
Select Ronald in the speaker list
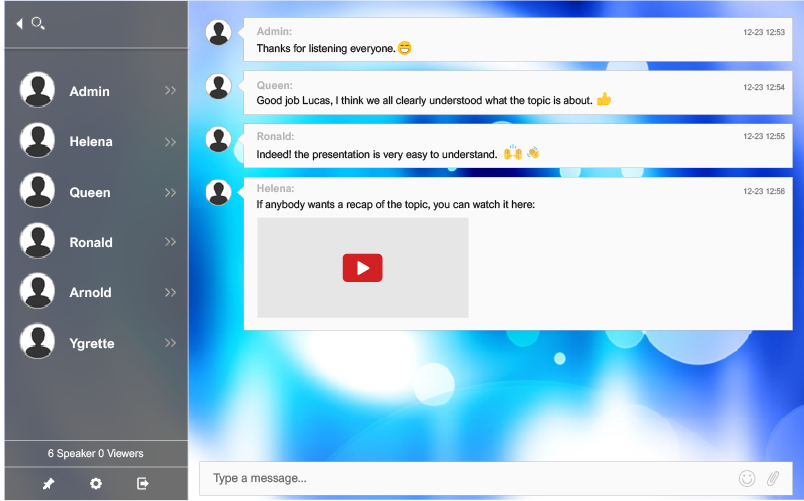coord(90,242)
